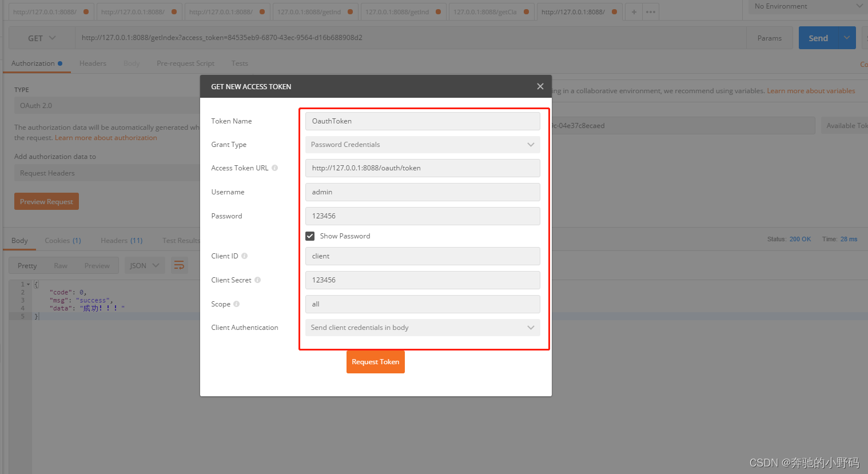This screenshot has width=868, height=474.
Task: Click the info icon beside Scope
Action: [x=237, y=304]
